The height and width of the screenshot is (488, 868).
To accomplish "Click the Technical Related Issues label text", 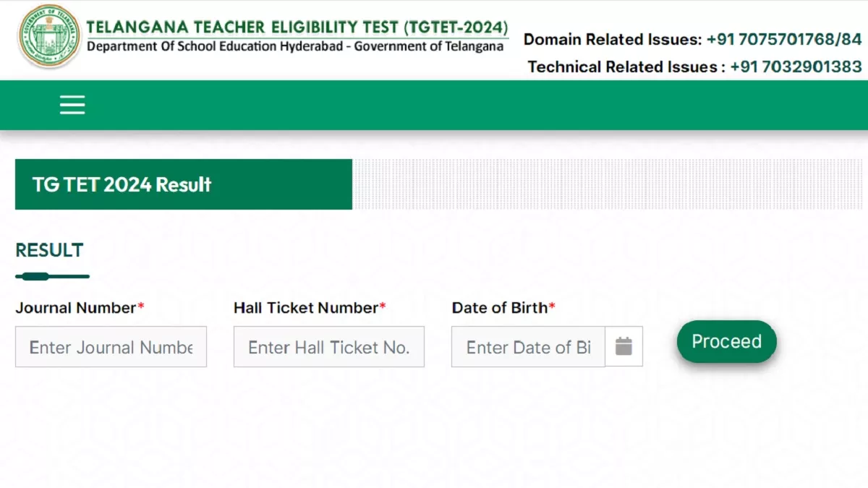I will click(x=626, y=67).
